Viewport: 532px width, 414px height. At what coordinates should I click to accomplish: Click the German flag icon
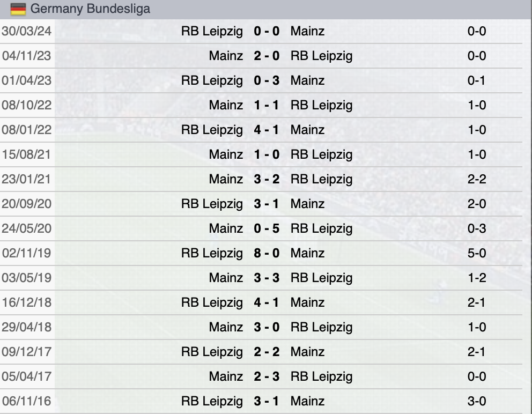tap(18, 9)
